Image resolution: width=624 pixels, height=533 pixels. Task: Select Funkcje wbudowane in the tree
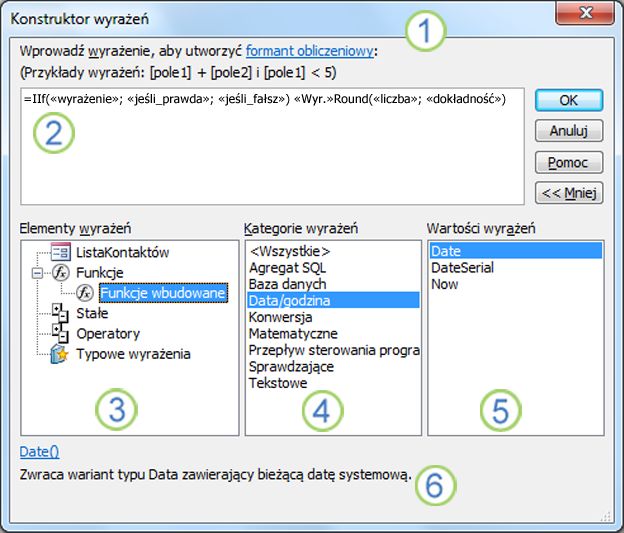(x=163, y=293)
